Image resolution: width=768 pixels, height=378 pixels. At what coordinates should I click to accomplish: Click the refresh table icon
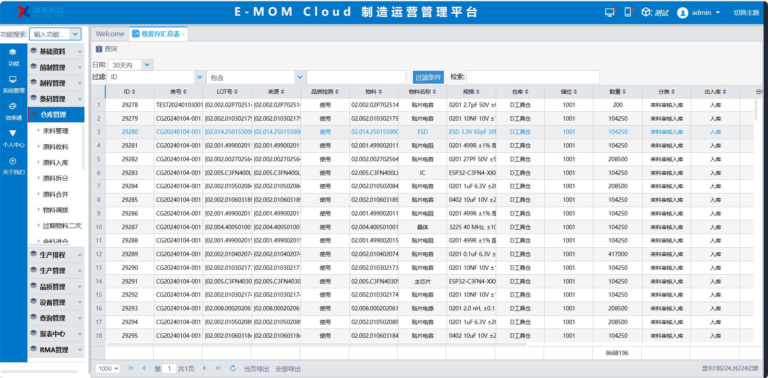(233, 368)
